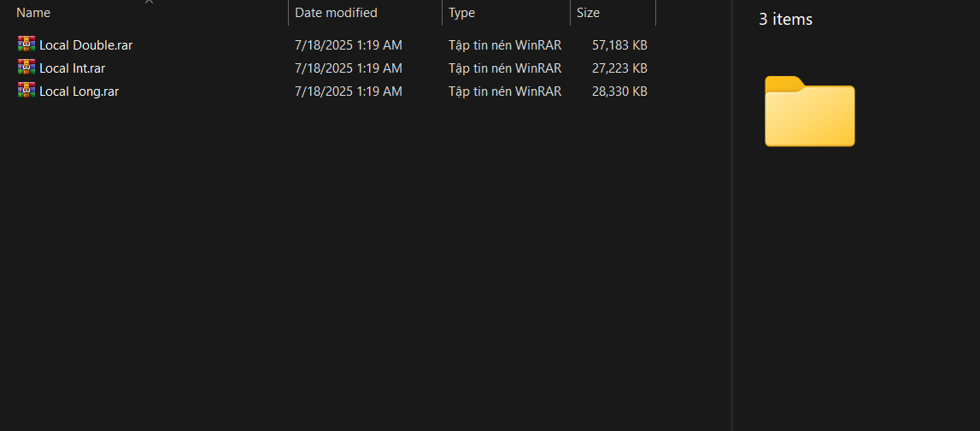
Task: Click the WinRAR icon next to Local Long.rar
Action: [x=26, y=91]
